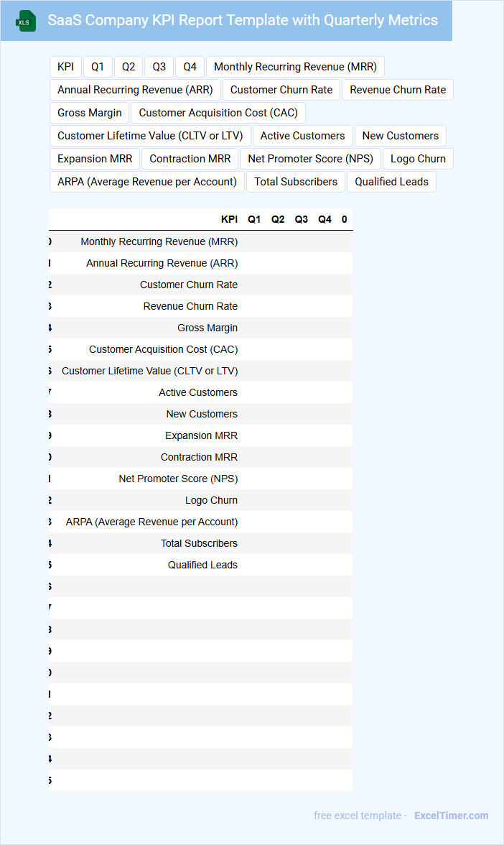Click the Gross Margin tag
The height and width of the screenshot is (845, 504).
coord(90,113)
